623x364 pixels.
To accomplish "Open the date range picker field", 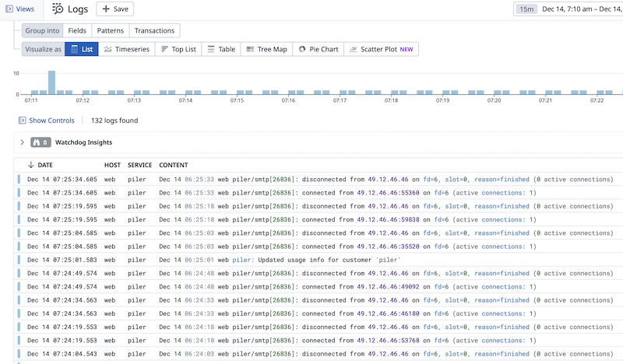I will [581, 9].
